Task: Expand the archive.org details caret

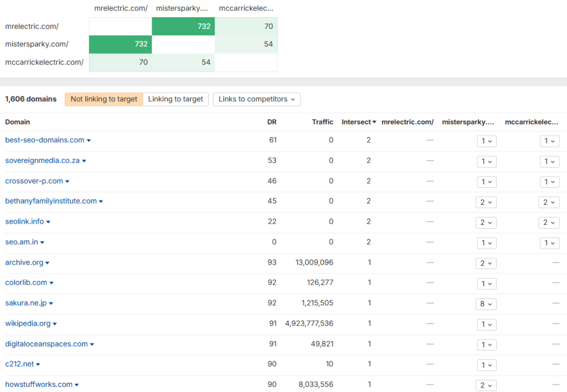Action: point(48,262)
